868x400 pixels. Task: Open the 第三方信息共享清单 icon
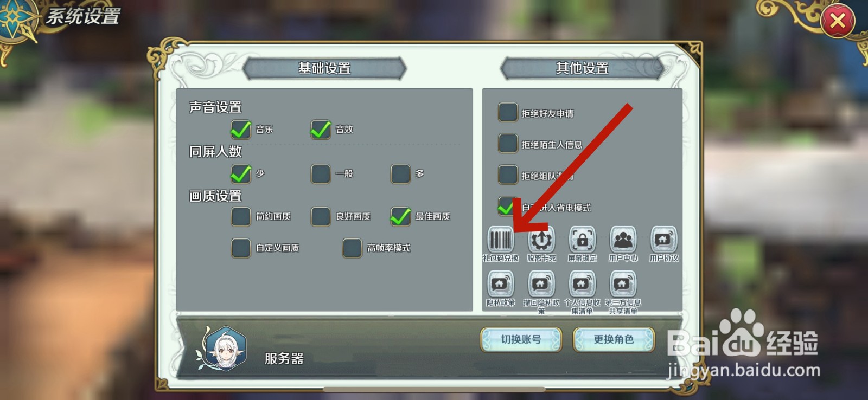click(623, 283)
